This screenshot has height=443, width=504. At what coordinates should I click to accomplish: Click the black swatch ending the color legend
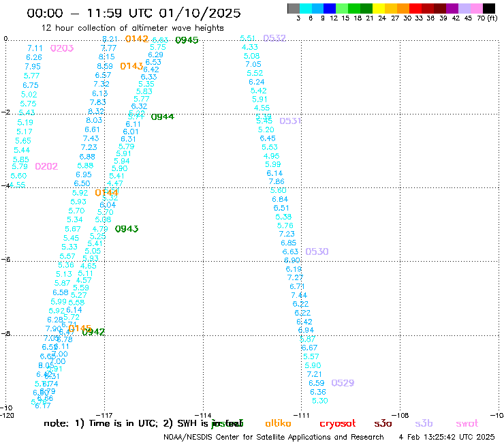click(x=489, y=8)
